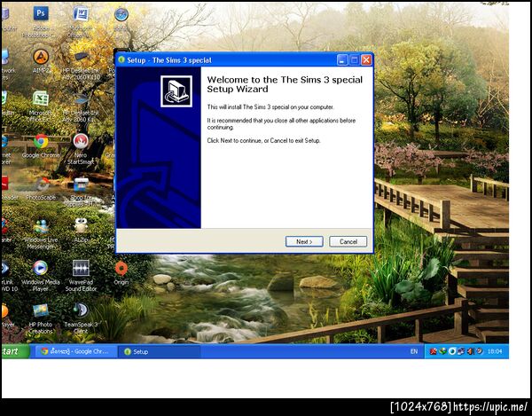Click the orange volume speaker tray icon

coord(470,351)
